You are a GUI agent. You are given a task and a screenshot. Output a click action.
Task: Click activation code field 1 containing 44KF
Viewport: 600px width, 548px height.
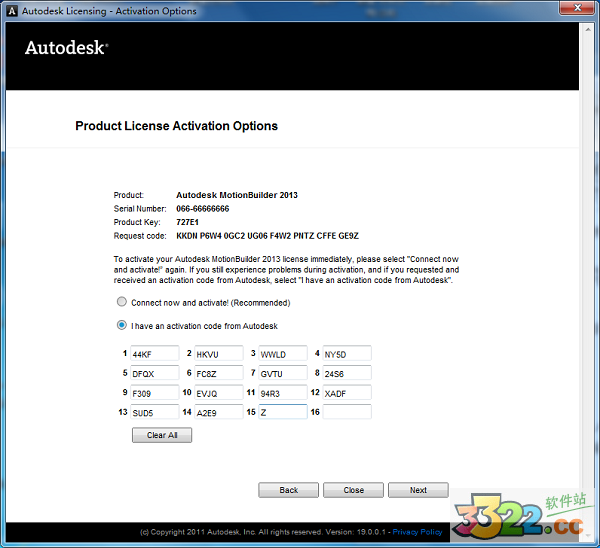(155, 353)
